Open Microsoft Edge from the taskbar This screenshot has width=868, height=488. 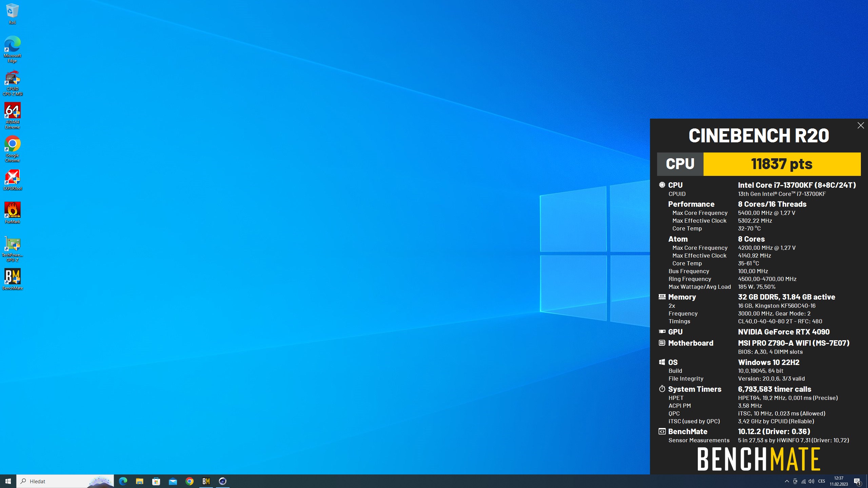pyautogui.click(x=123, y=481)
